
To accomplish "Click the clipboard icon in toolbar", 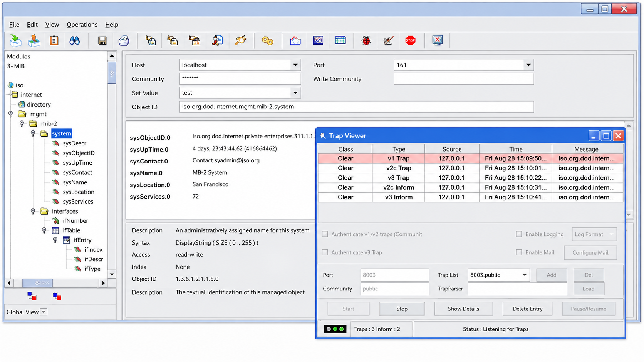I will point(54,40).
